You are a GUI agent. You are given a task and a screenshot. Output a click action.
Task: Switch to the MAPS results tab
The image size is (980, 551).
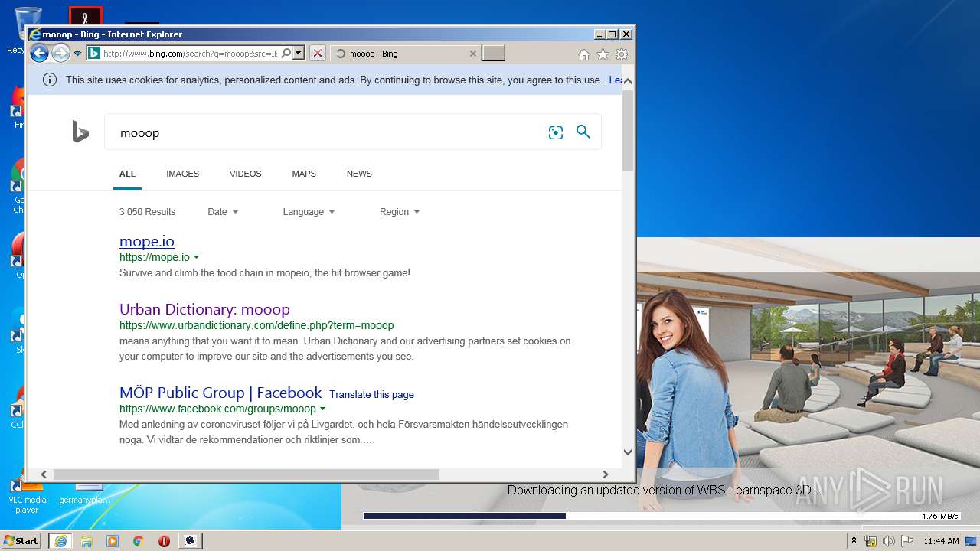[304, 174]
